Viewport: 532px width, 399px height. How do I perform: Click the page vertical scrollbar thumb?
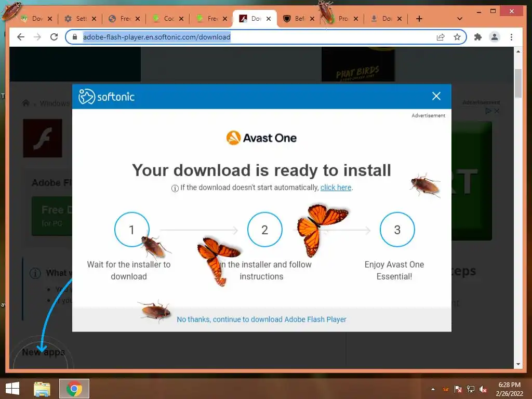(518, 83)
